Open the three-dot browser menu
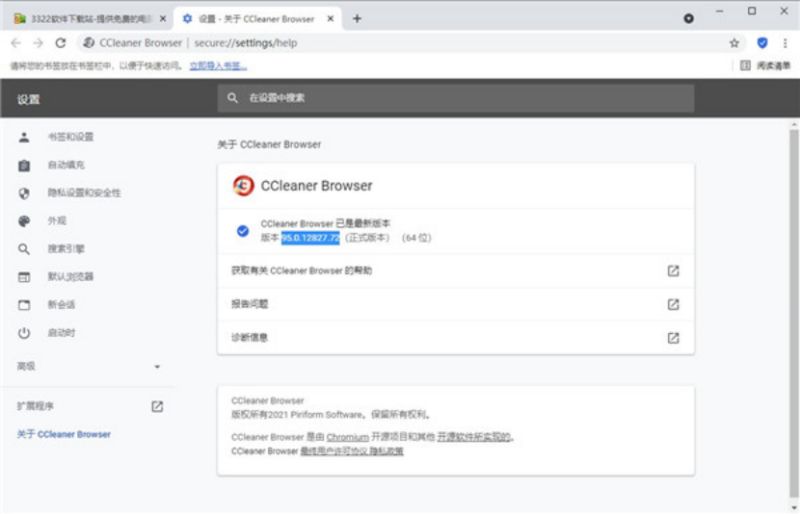 coord(785,43)
